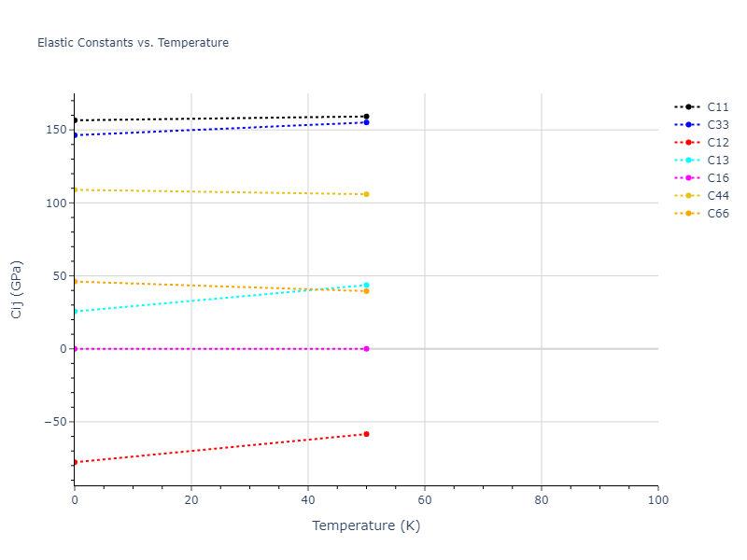The width and height of the screenshot is (747, 560).
Task: Toggle the C66 legend entry
Action: 717,214
